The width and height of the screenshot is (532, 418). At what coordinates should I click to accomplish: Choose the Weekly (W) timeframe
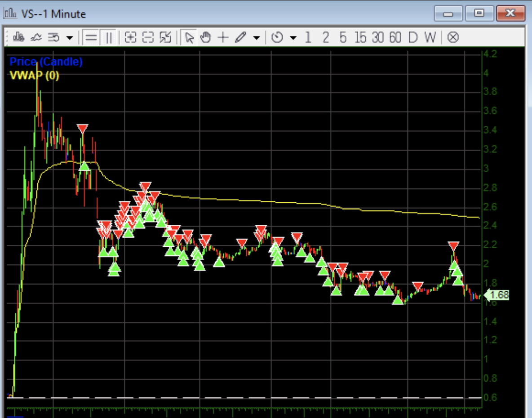430,37
